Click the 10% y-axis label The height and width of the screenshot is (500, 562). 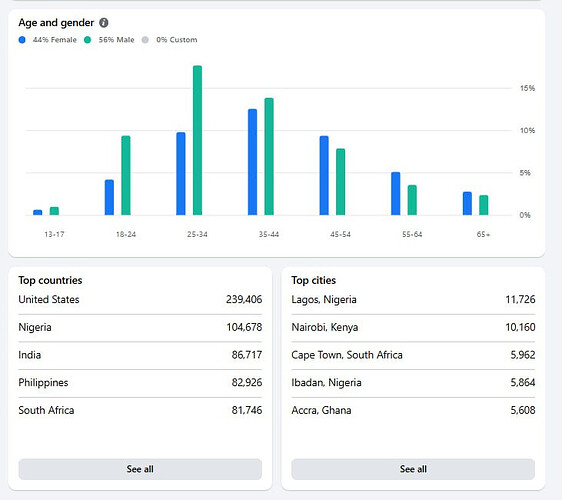click(528, 130)
